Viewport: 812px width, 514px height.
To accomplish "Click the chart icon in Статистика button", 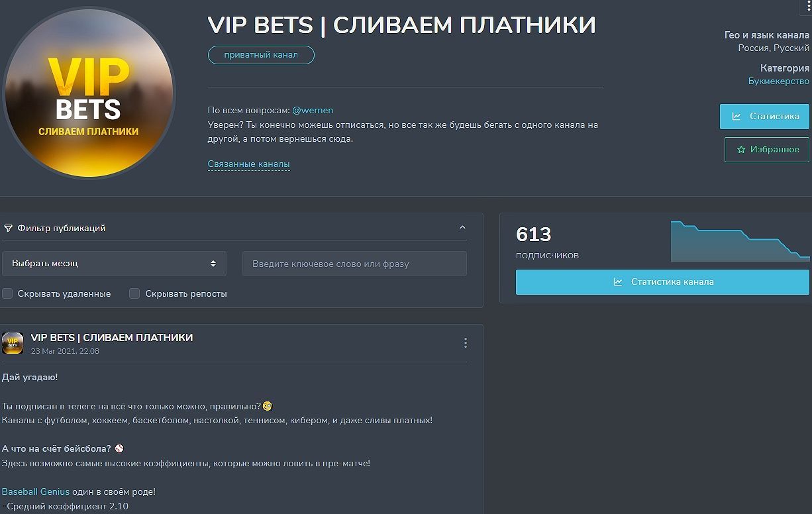I will (736, 116).
